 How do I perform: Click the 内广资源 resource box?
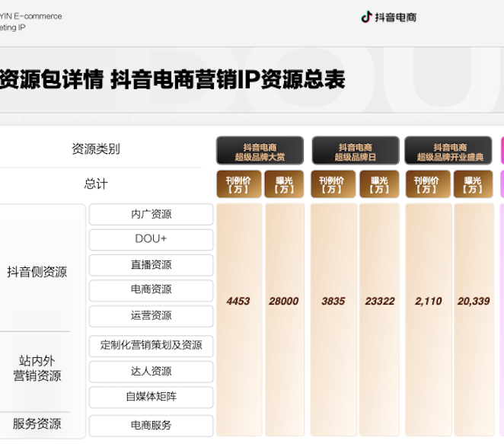click(x=151, y=215)
